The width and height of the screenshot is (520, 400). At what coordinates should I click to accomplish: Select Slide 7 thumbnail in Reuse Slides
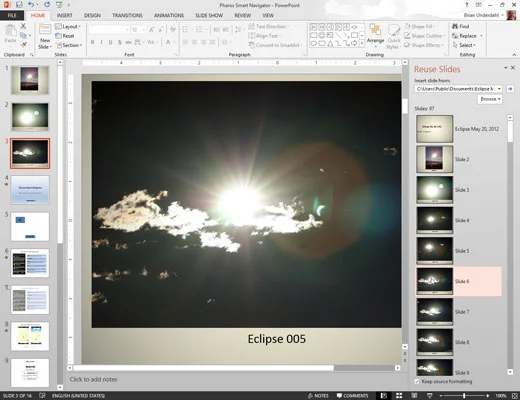434,312
